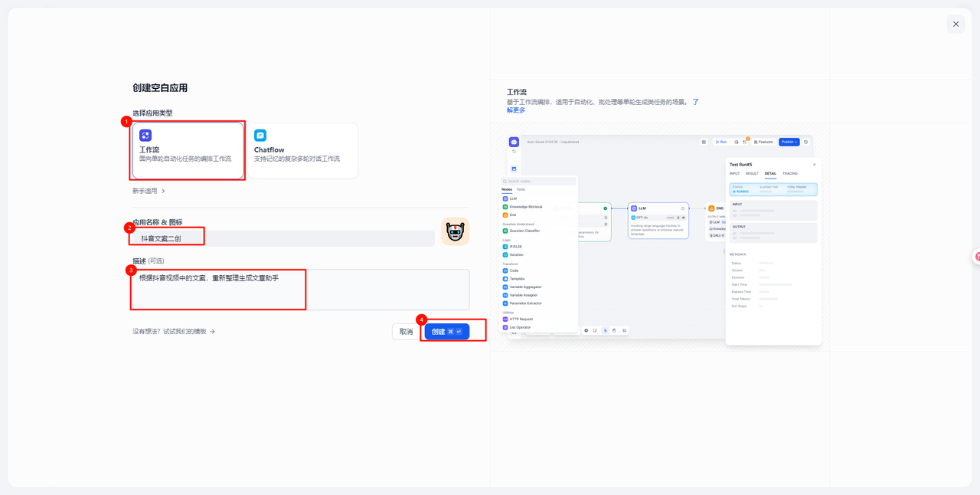980x495 pixels.
Task: Select the Chatflow app type card
Action: (x=302, y=150)
